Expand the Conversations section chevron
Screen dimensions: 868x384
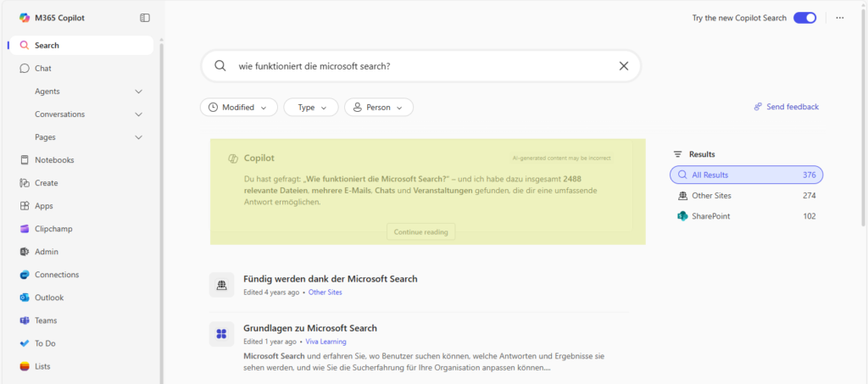point(139,114)
